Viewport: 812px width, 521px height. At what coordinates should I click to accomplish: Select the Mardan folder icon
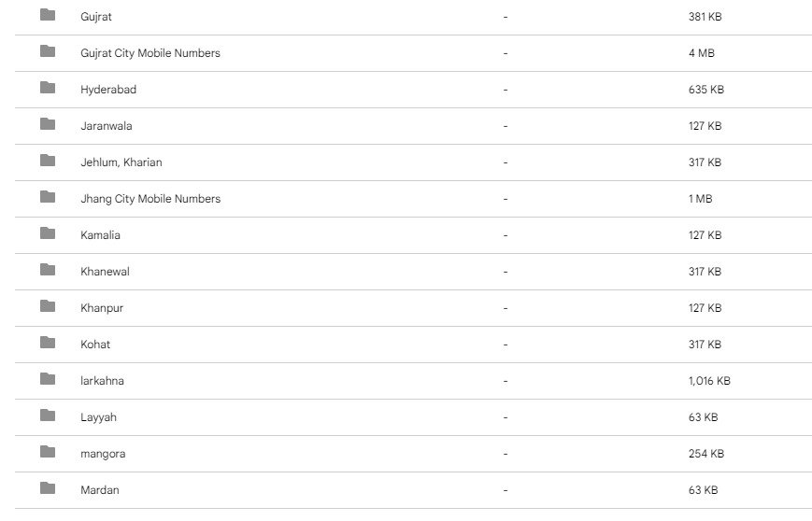[48, 488]
